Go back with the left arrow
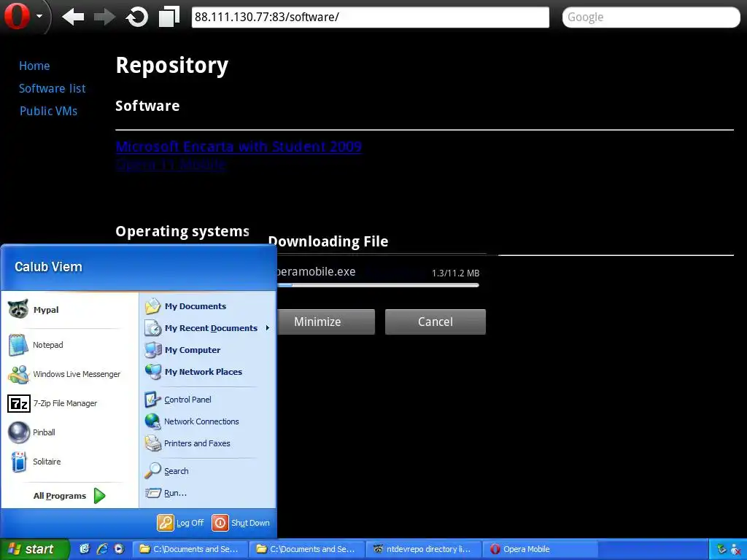The height and width of the screenshot is (560, 747). [x=73, y=17]
